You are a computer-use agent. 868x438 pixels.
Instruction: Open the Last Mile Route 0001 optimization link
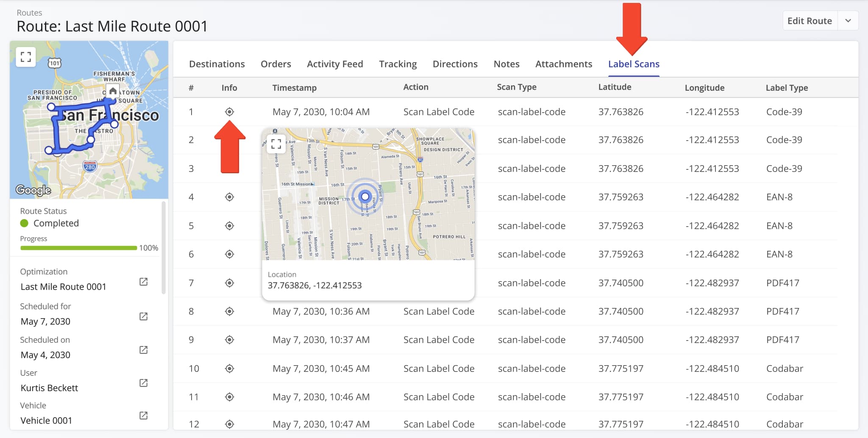click(x=144, y=281)
